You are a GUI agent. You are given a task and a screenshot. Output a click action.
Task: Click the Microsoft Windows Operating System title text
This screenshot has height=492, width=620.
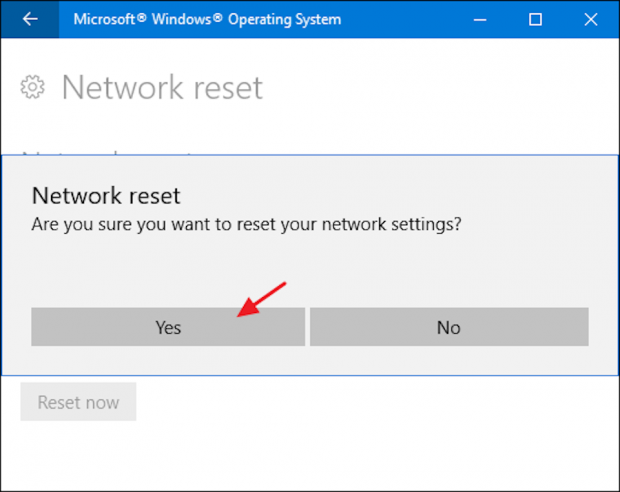point(206,20)
